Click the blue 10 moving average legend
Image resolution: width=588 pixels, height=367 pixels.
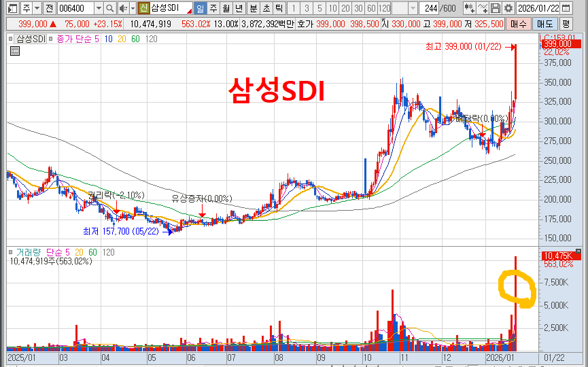click(108, 39)
